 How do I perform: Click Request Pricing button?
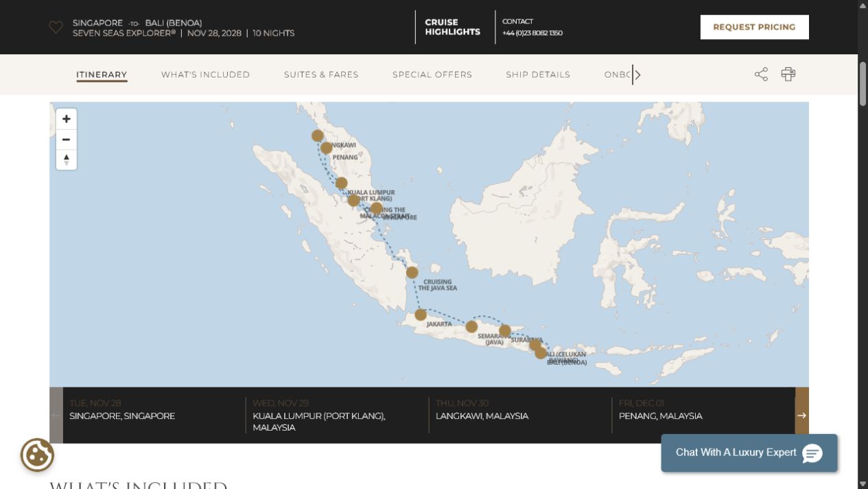[754, 27]
